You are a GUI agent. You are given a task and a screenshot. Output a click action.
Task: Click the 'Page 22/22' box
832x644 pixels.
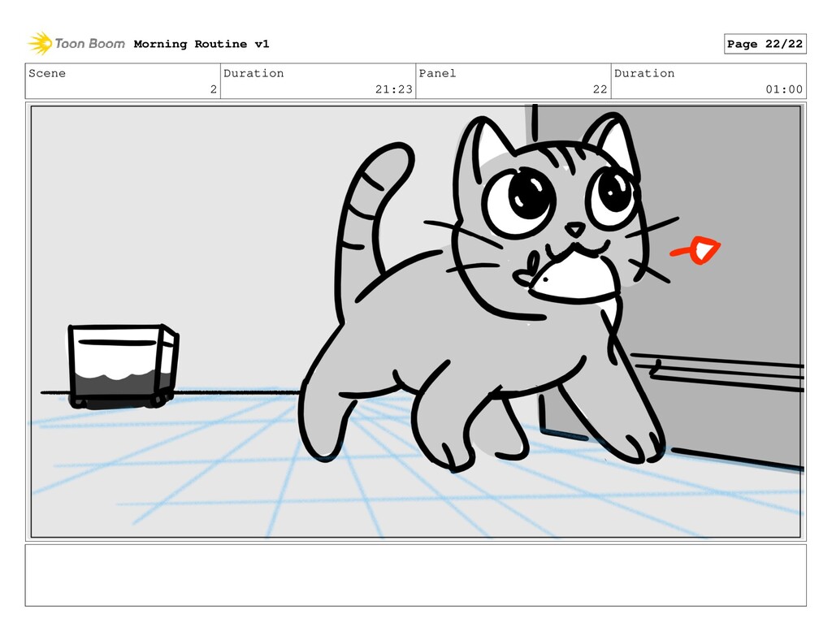[765, 44]
